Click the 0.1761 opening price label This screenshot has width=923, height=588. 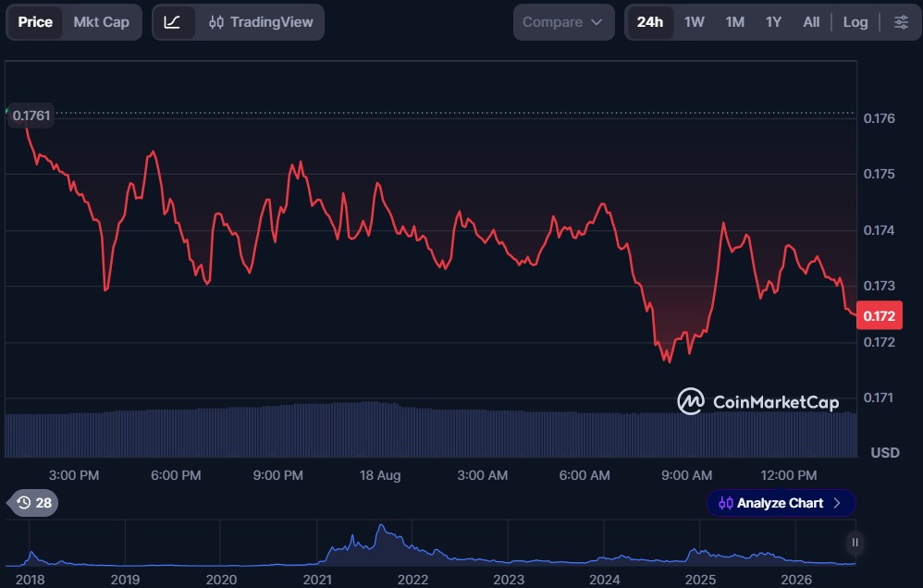31,116
